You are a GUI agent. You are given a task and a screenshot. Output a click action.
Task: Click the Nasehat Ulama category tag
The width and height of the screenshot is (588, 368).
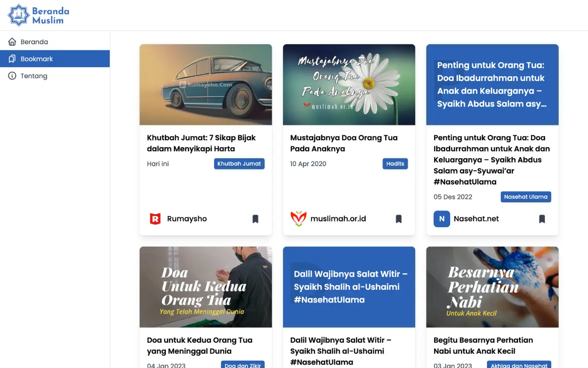[526, 197]
